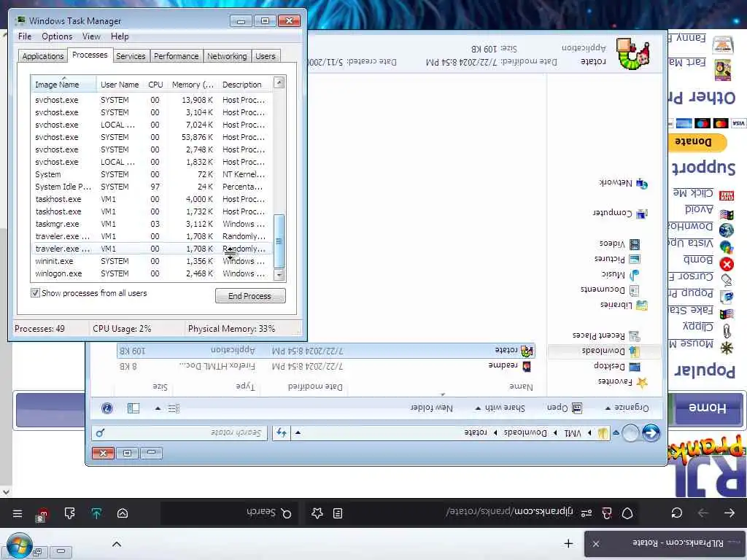Toggle Explorer preview pane icon
747x560 pixels.
coord(133,408)
